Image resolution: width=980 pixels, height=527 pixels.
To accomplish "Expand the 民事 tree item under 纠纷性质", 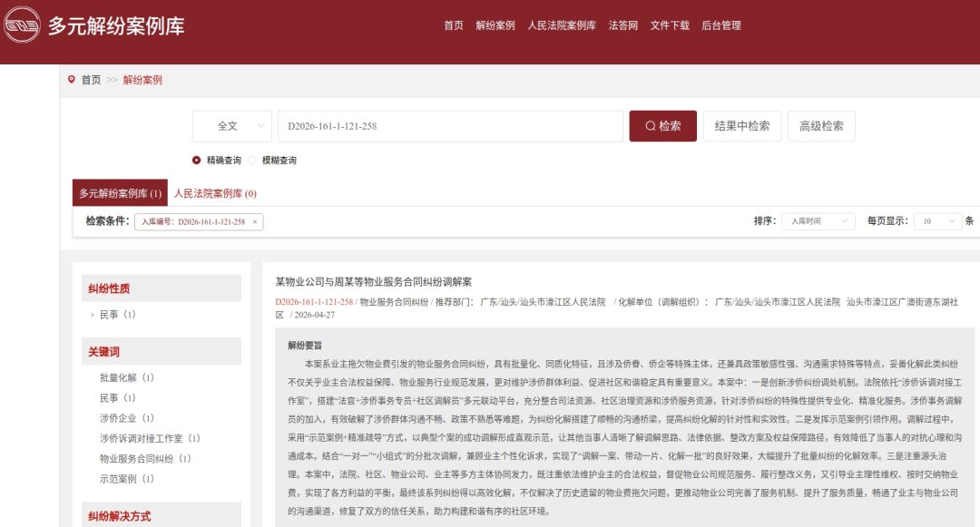I will click(93, 315).
